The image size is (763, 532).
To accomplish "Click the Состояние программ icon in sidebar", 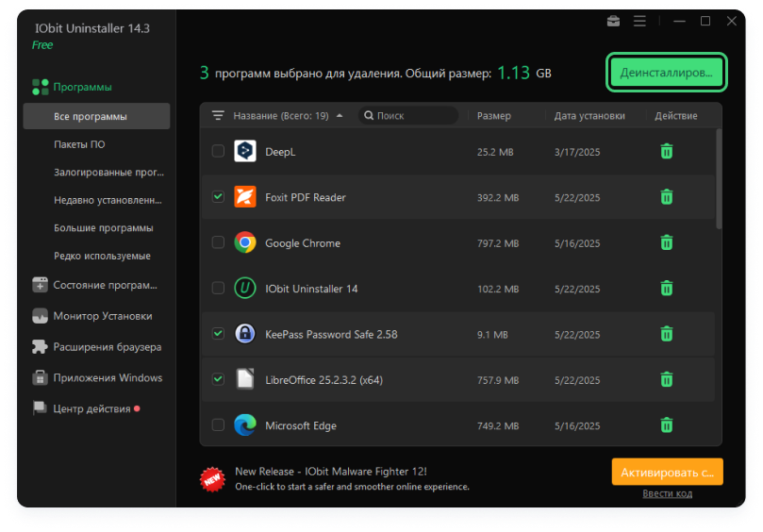I will pos(40,285).
